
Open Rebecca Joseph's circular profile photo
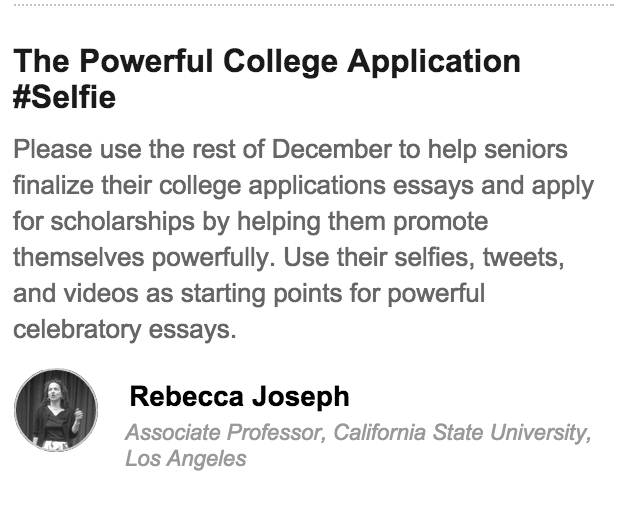(x=56, y=410)
